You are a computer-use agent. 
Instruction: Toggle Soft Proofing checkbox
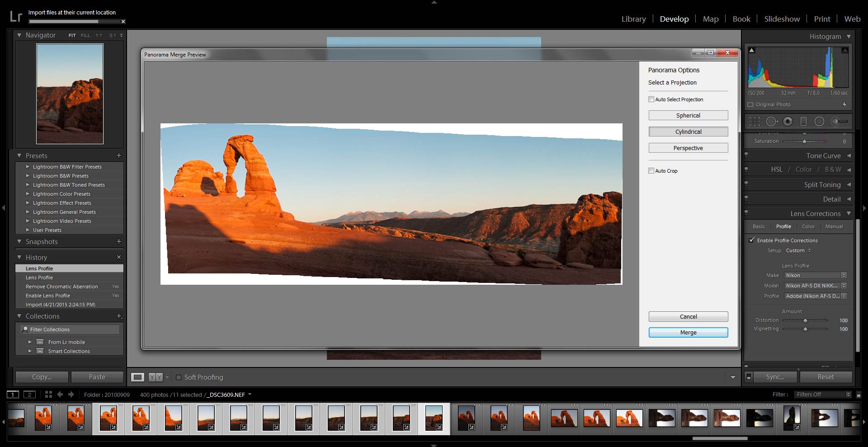(x=179, y=377)
